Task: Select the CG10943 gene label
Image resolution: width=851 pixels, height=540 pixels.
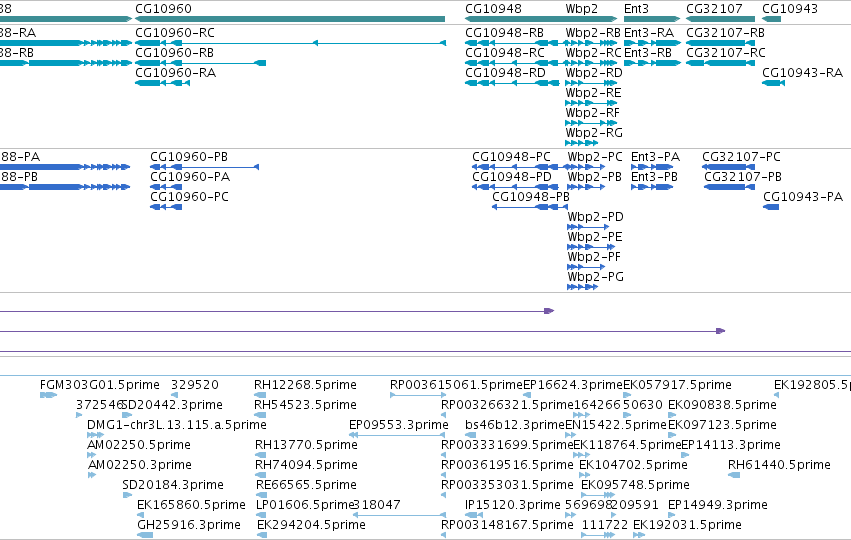Action: pyautogui.click(x=790, y=9)
